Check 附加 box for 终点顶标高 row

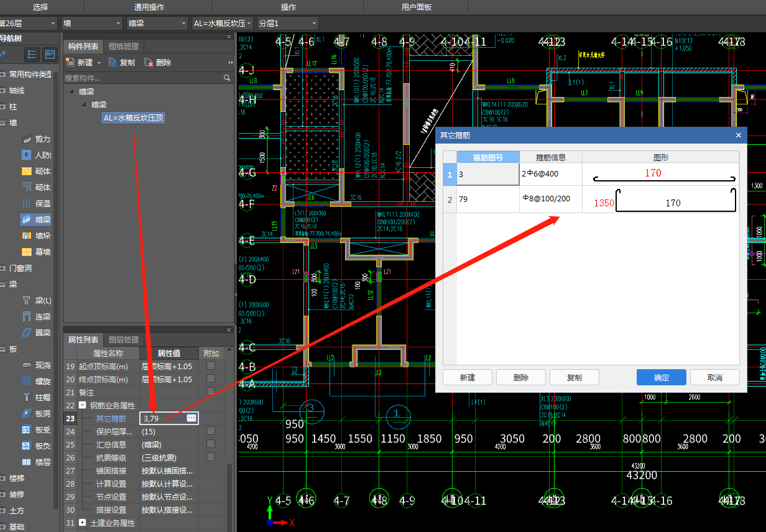(211, 379)
